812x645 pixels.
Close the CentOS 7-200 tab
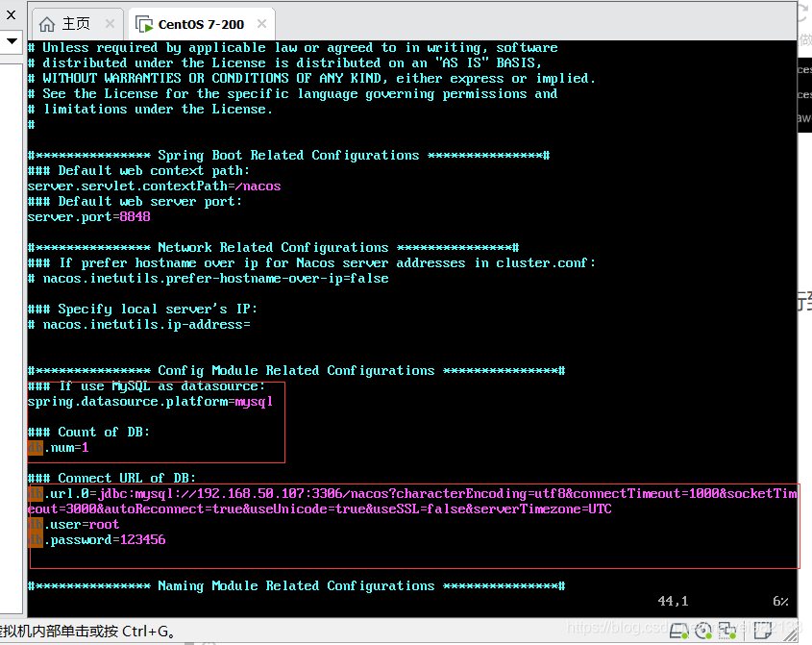[262, 23]
